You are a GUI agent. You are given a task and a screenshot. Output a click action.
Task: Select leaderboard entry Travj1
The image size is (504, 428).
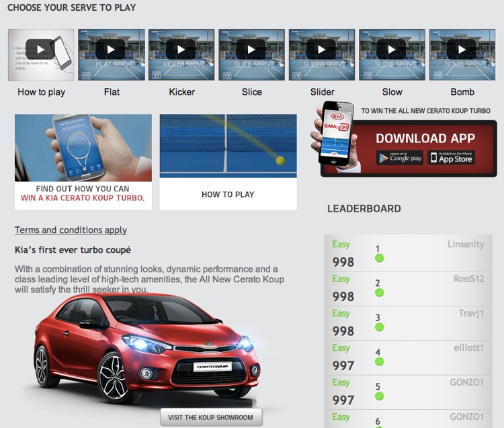408,323
